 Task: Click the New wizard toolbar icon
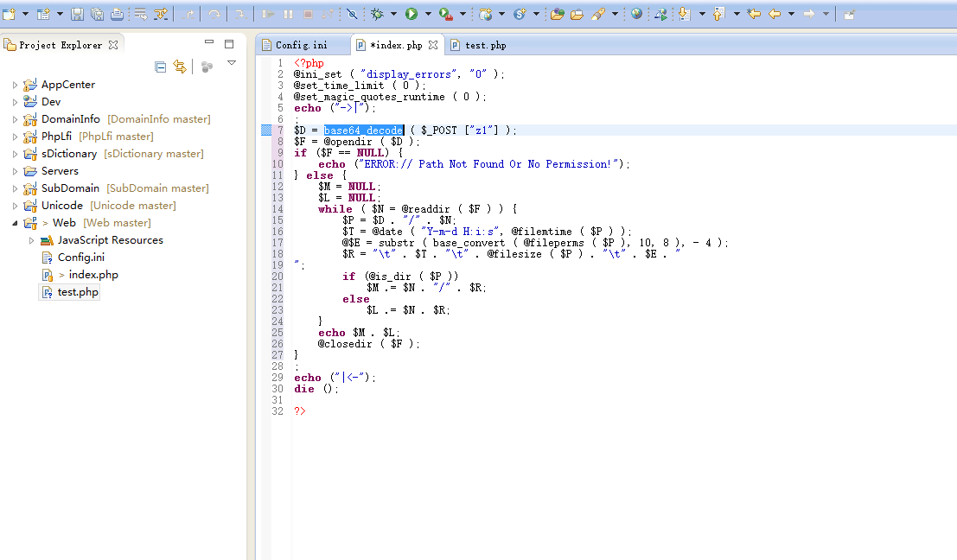coord(9,14)
